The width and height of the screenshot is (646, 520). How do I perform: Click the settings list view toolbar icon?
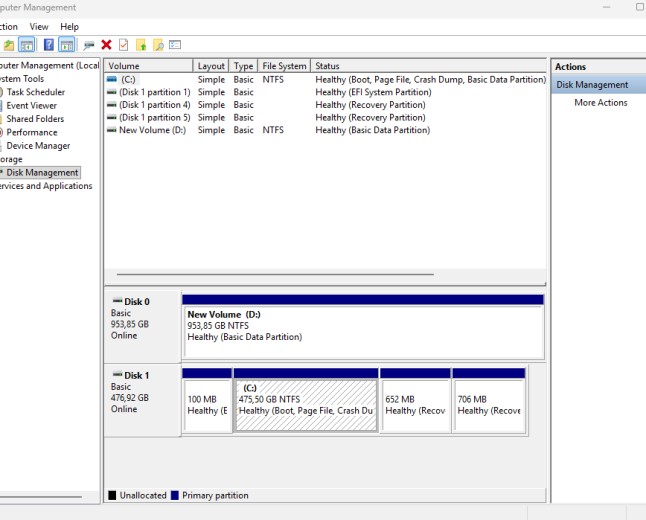coord(175,45)
